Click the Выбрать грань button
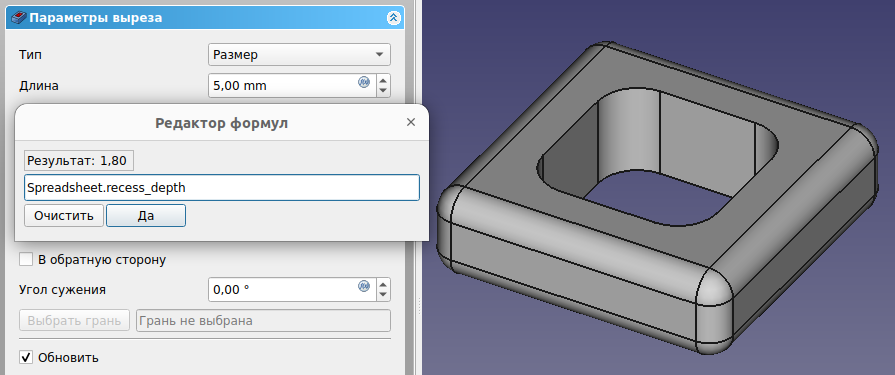 [x=75, y=321]
